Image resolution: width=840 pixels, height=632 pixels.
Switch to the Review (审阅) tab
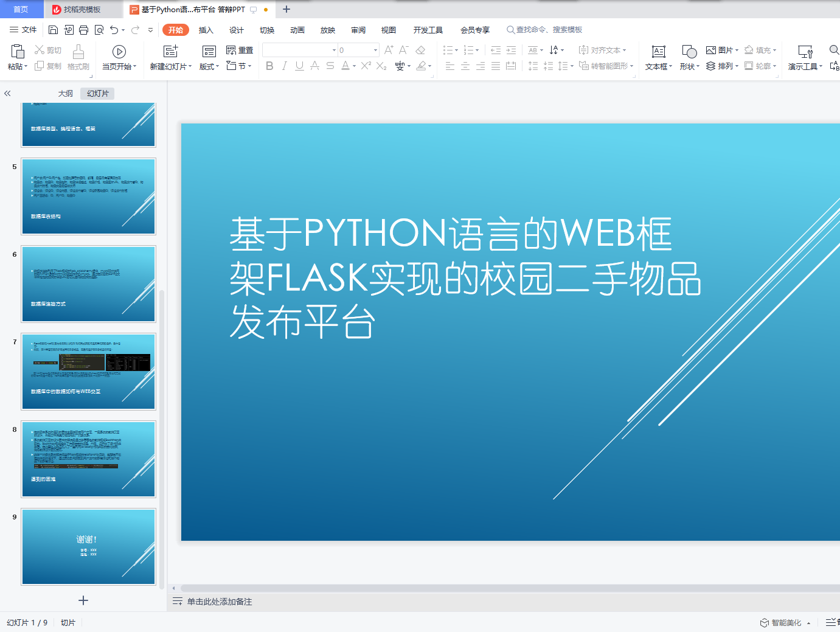coord(358,30)
